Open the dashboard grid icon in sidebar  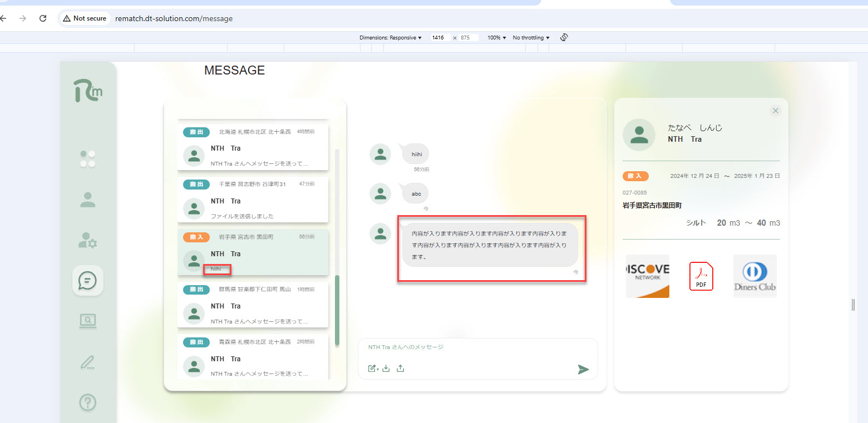88,159
